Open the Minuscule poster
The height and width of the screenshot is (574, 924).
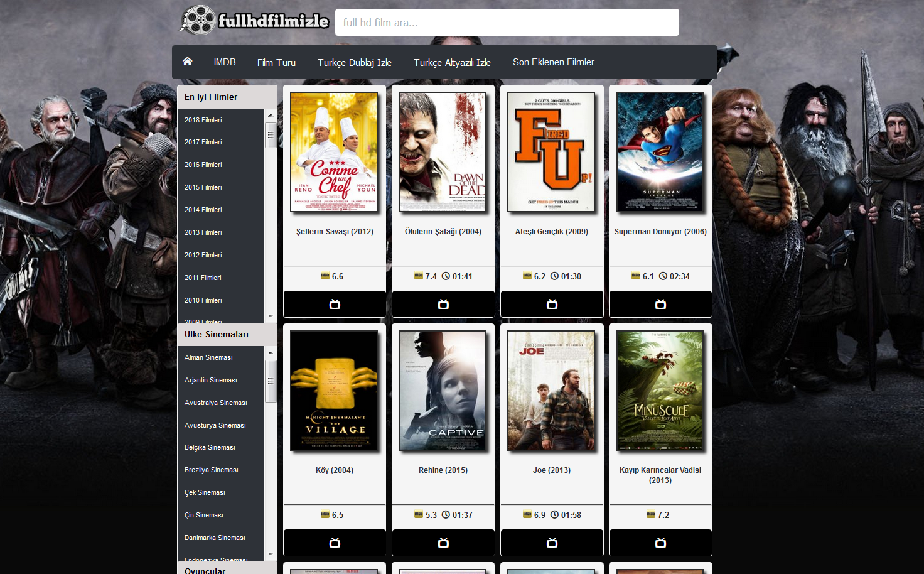(x=660, y=391)
